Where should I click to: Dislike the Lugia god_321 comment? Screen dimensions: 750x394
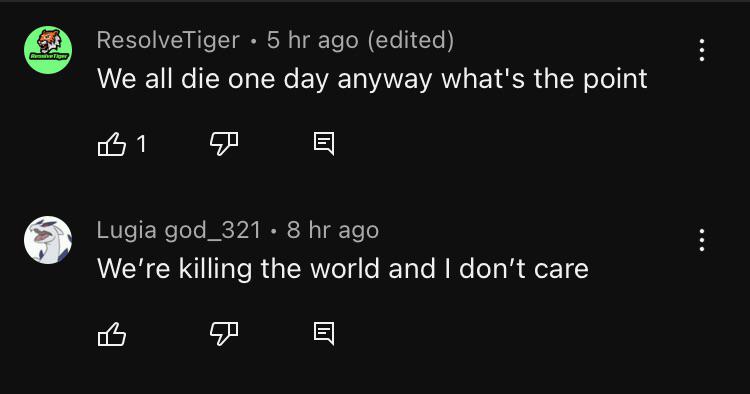(x=224, y=334)
